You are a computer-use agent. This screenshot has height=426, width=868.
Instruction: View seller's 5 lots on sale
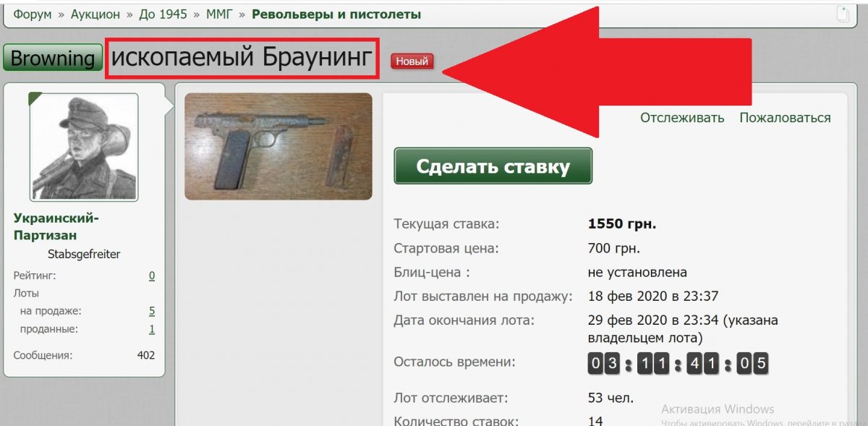[x=152, y=311]
